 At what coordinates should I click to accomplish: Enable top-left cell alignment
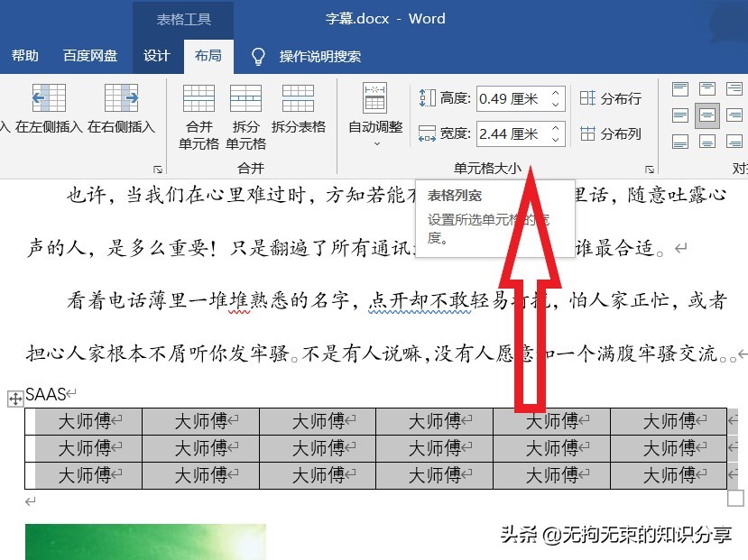pyautogui.click(x=680, y=88)
